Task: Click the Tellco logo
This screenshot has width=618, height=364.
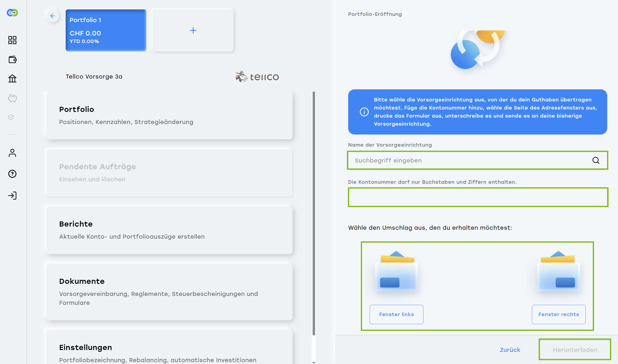Action: 257,77
